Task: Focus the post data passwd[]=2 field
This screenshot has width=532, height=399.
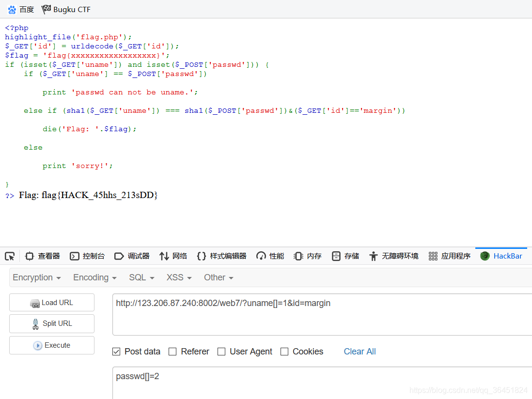Action: 322,383
